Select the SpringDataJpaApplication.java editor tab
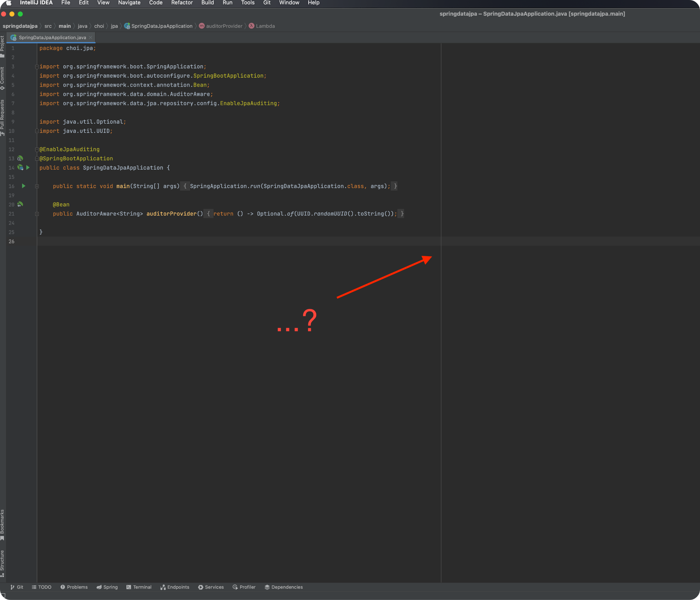700x600 pixels. pyautogui.click(x=52, y=37)
